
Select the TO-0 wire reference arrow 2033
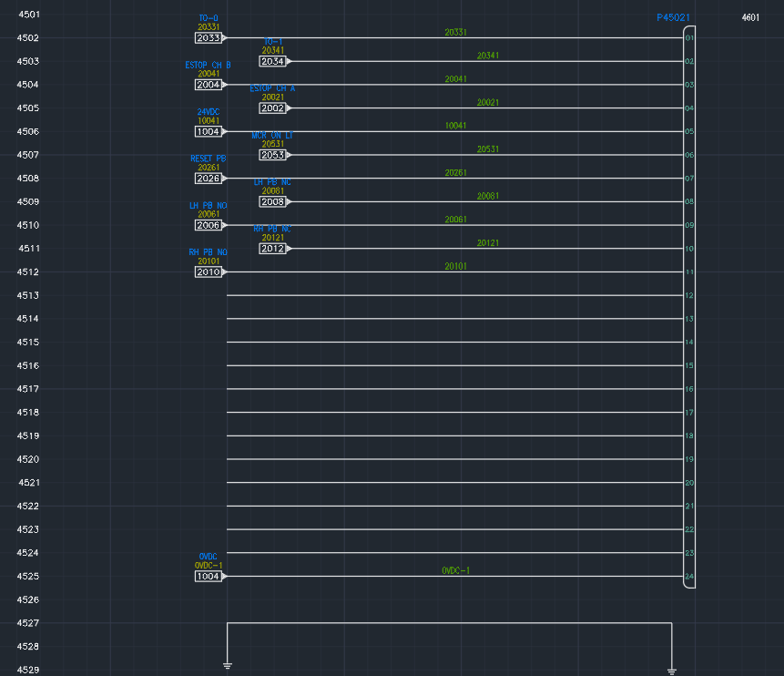(208, 37)
